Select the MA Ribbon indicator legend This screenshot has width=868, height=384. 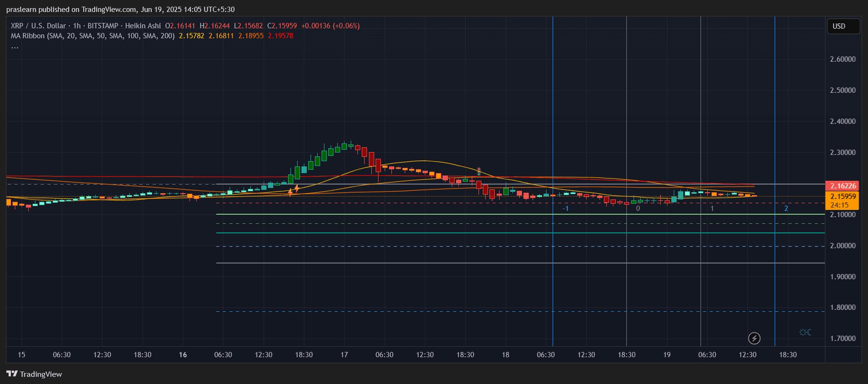[x=92, y=36]
